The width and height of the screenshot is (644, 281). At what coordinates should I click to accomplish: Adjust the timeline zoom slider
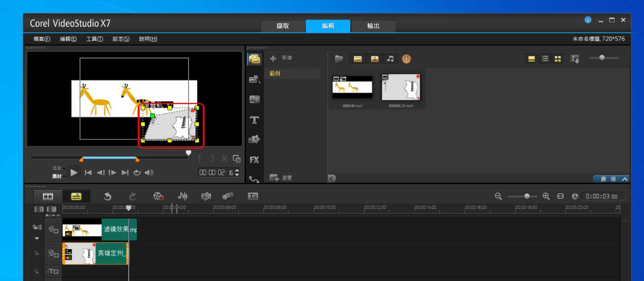(527, 196)
